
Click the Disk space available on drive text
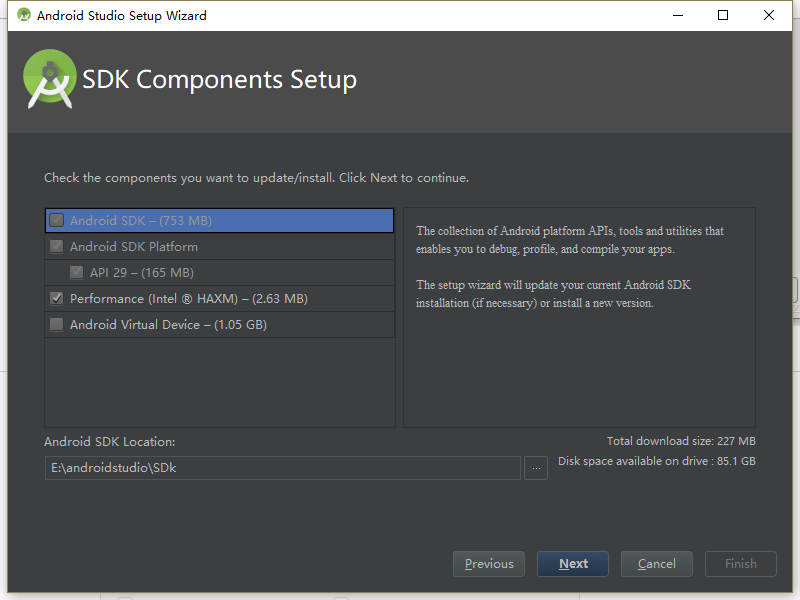(x=657, y=461)
